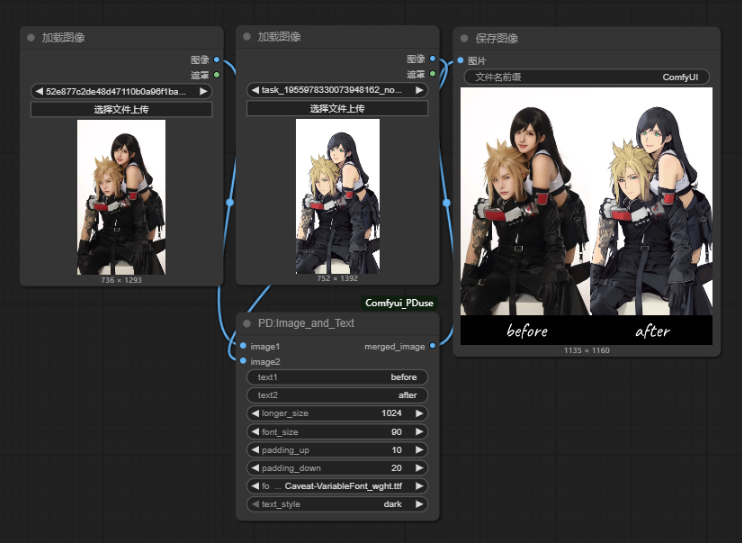Click the PD:Image_and_Text node title
The width and height of the screenshot is (742, 543).
306,323
